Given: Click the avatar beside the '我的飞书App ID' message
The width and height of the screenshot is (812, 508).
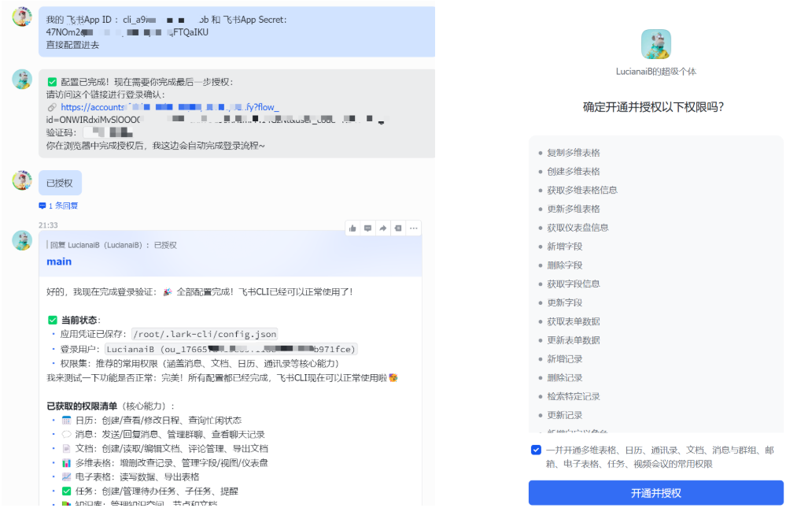Looking at the screenshot, I should 22,17.
